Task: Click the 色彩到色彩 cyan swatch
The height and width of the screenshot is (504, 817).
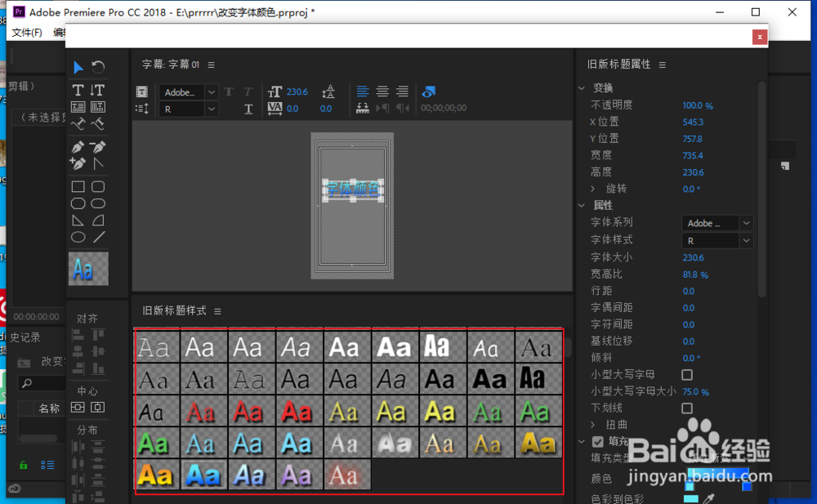Action: click(x=691, y=499)
